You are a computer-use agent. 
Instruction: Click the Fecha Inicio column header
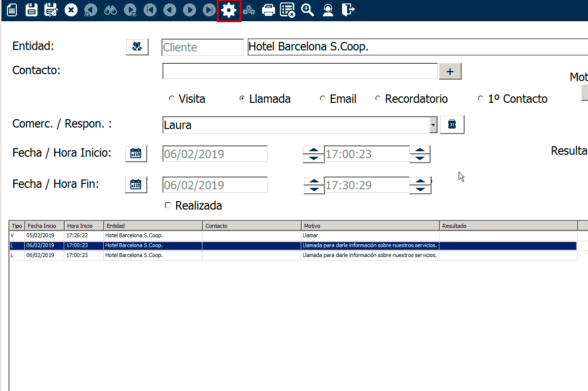pos(44,226)
